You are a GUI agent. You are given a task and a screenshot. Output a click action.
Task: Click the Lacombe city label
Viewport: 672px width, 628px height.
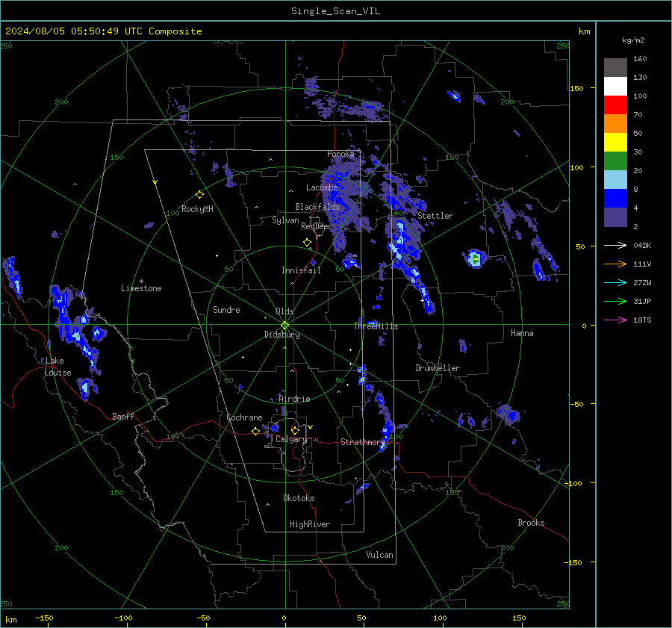tap(322, 187)
